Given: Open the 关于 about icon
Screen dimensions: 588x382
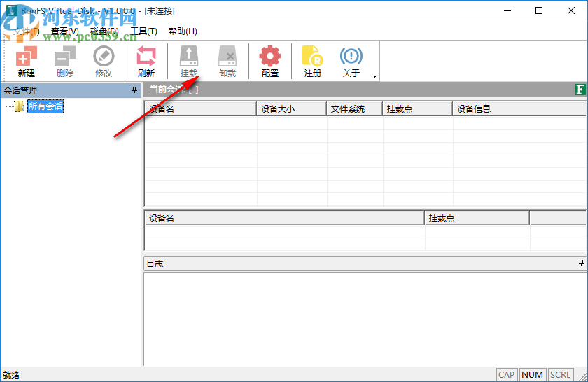Looking at the screenshot, I should (x=351, y=61).
